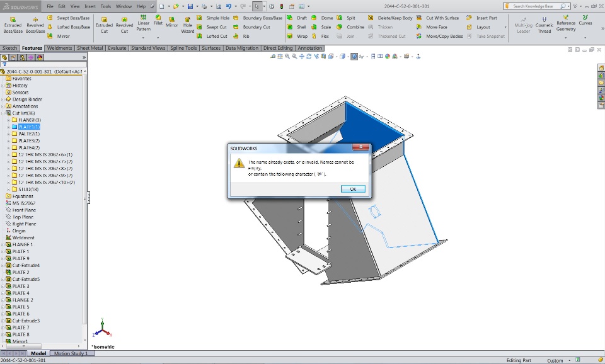This screenshot has height=364, width=605.
Task: Select the Lofted Boss/Base tool
Action: pyautogui.click(x=69, y=27)
